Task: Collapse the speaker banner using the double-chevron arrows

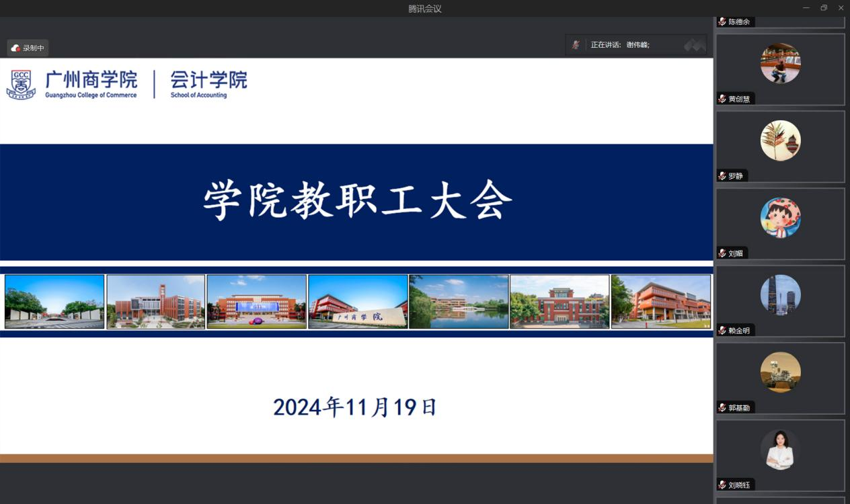Action: pyautogui.click(x=693, y=44)
